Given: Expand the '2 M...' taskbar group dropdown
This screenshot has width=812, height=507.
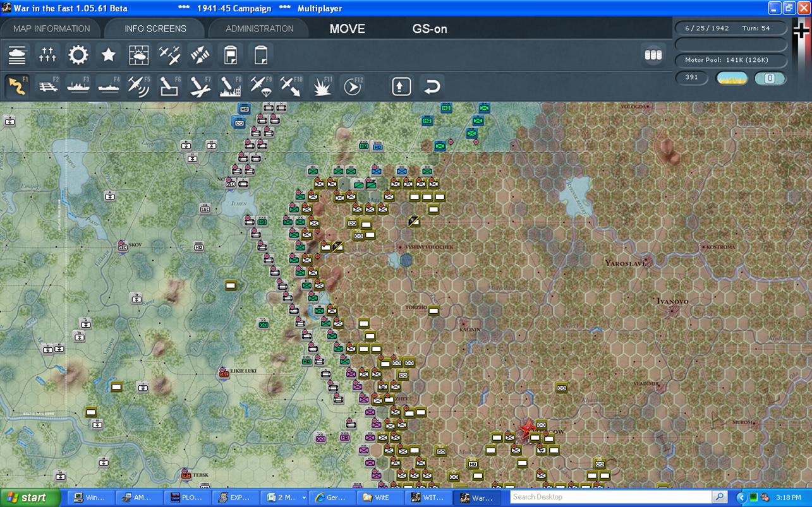Looking at the screenshot, I should [304, 498].
